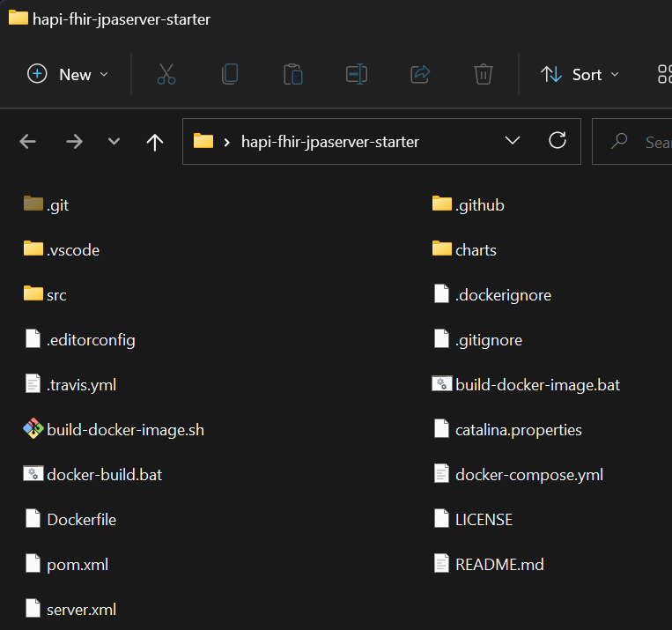Image resolution: width=672 pixels, height=630 pixels.
Task: Click the Search box
Action: pyautogui.click(x=632, y=142)
